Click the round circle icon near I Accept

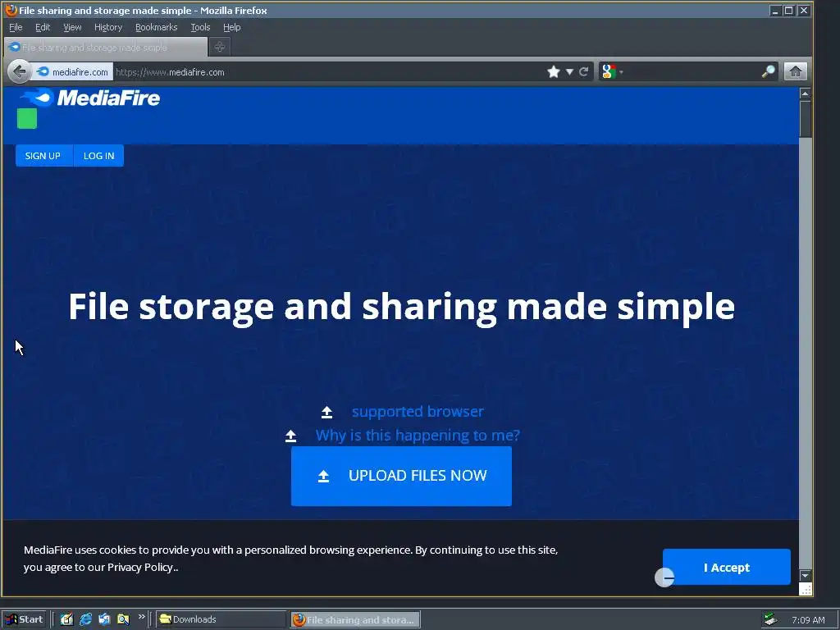tap(664, 577)
